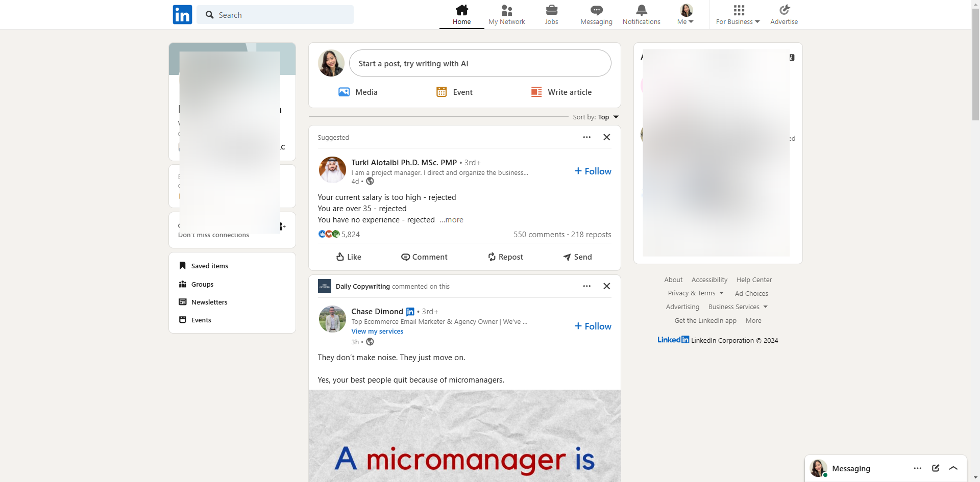980x482 pixels.
Task: Open Saved items in sidebar
Action: click(x=209, y=266)
